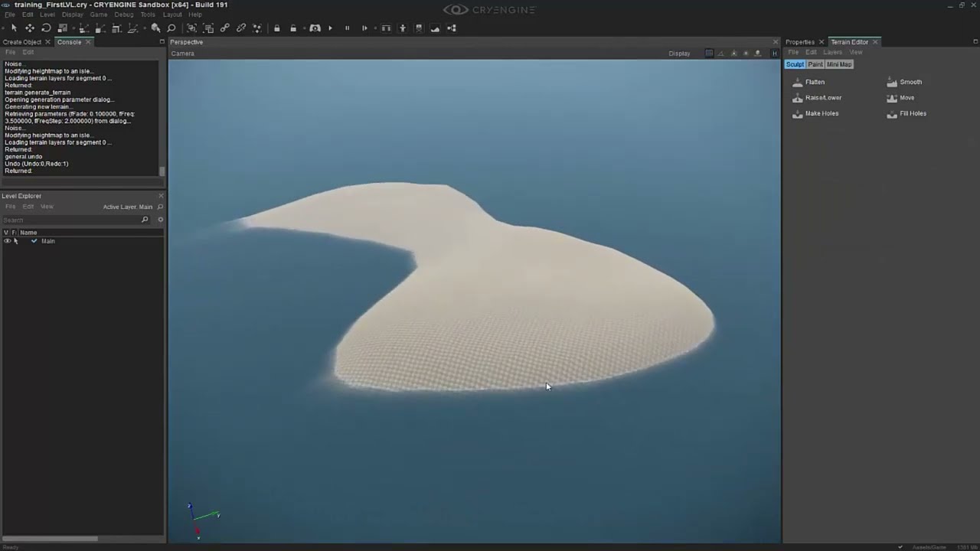
Task: Open the View menu in Level Explorer
Action: (x=47, y=207)
